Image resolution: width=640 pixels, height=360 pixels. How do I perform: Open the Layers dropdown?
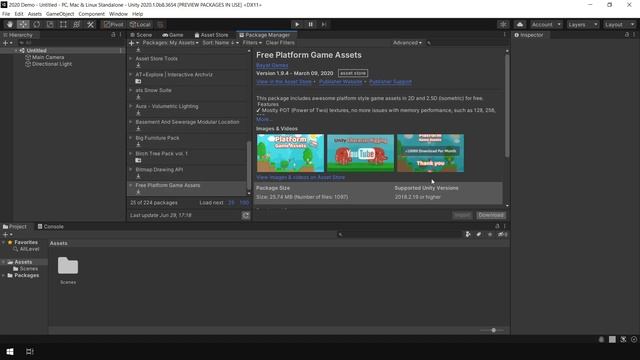pos(582,24)
